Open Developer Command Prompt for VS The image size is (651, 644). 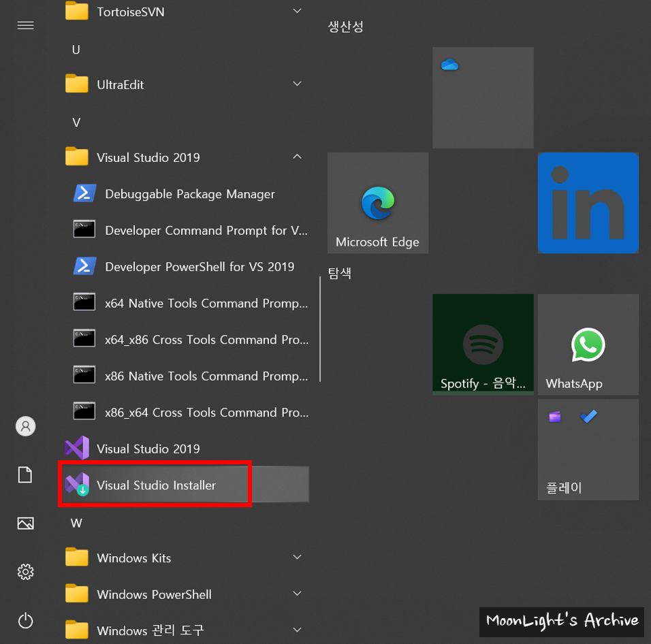pyautogui.click(x=185, y=230)
